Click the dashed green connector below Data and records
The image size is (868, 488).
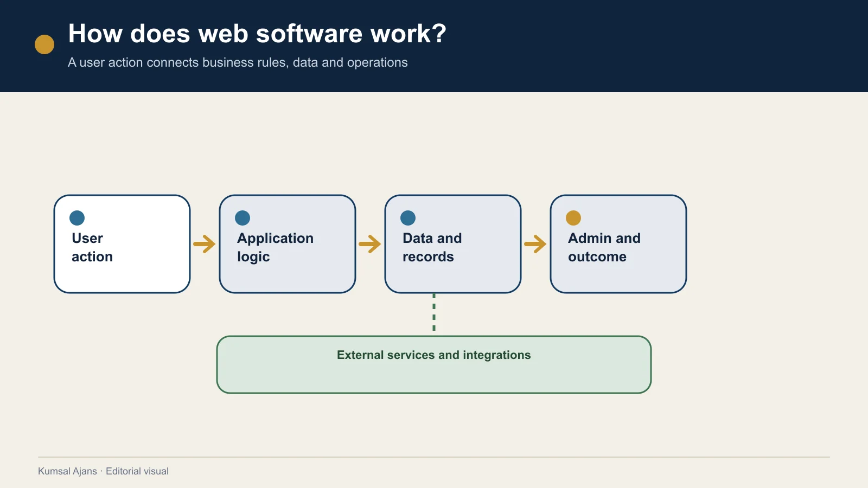click(434, 312)
